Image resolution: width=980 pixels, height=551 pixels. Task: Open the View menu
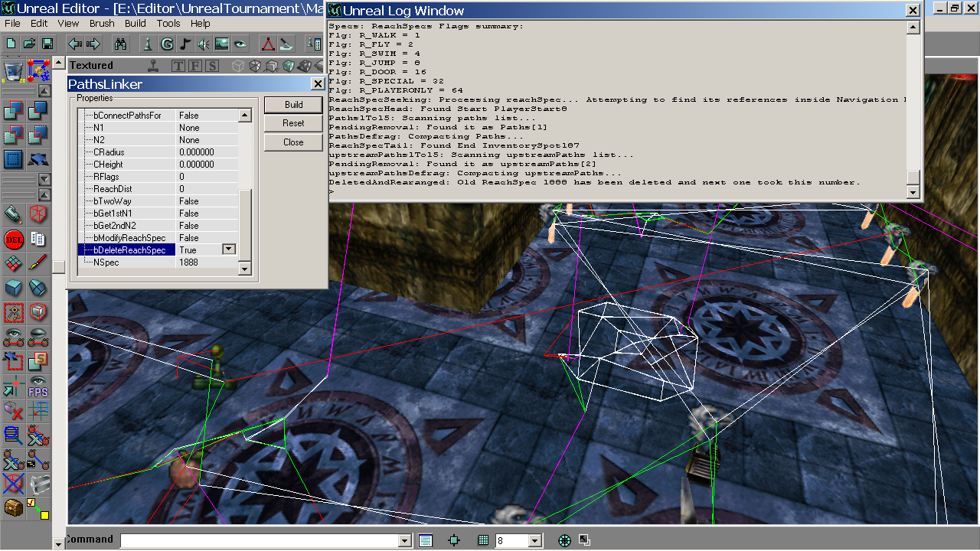click(x=68, y=24)
